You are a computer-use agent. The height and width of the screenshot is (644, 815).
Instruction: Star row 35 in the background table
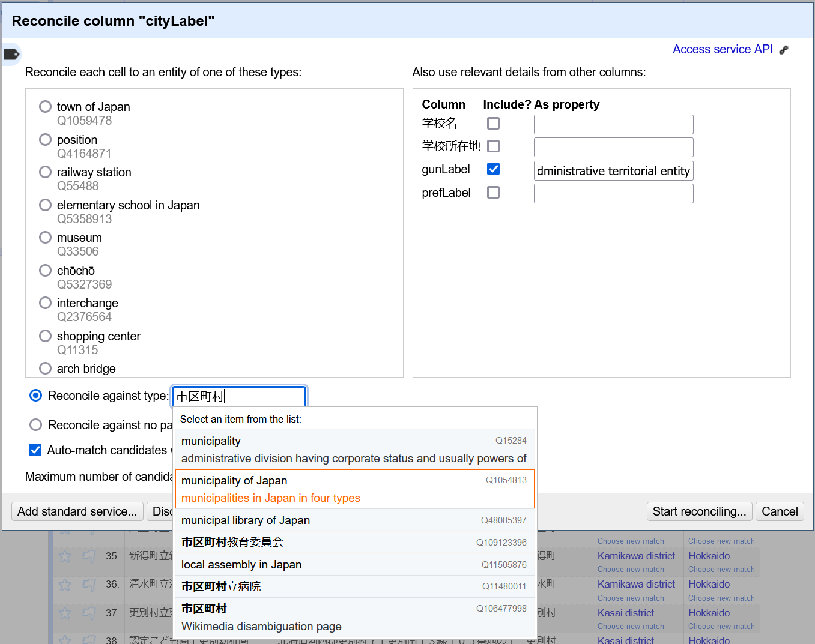65,556
